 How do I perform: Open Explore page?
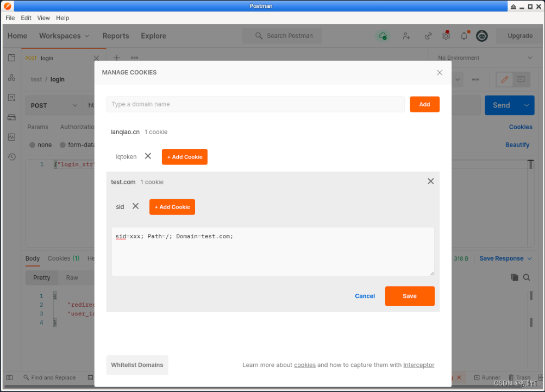153,36
